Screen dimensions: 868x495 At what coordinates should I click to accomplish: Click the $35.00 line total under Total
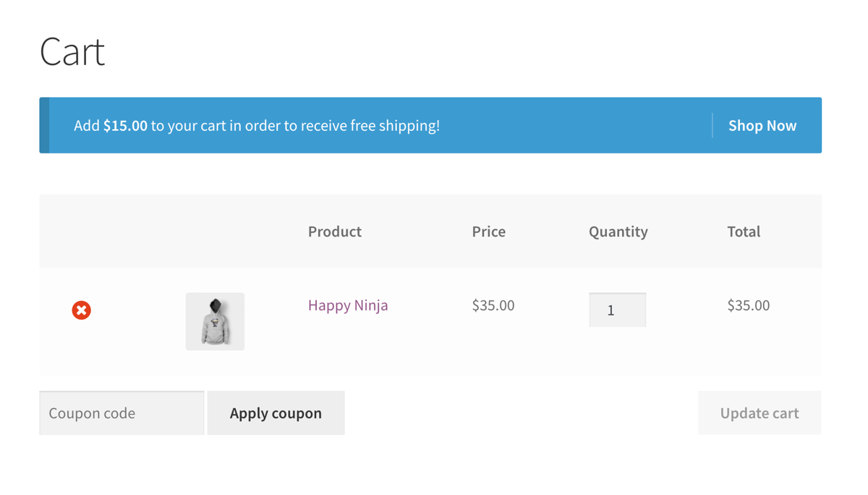(749, 305)
